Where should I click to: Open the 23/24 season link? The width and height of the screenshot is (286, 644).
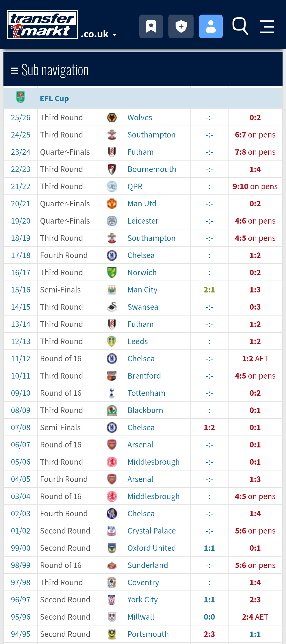tap(21, 152)
